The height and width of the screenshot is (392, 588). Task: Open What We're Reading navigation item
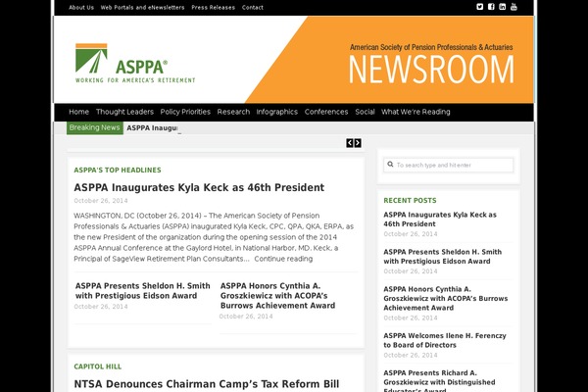pyautogui.click(x=416, y=112)
